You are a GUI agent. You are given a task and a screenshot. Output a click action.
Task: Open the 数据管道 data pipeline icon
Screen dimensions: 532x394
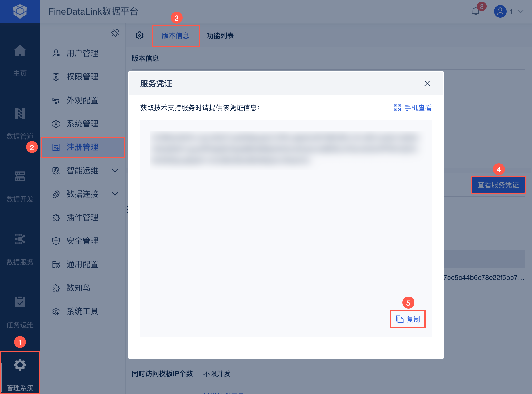tap(20, 114)
